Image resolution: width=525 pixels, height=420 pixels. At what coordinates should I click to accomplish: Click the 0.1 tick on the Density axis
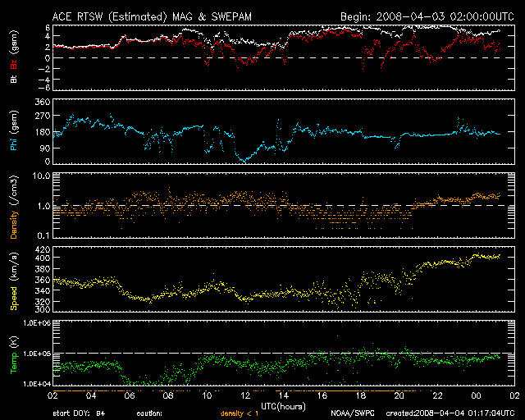click(x=43, y=235)
